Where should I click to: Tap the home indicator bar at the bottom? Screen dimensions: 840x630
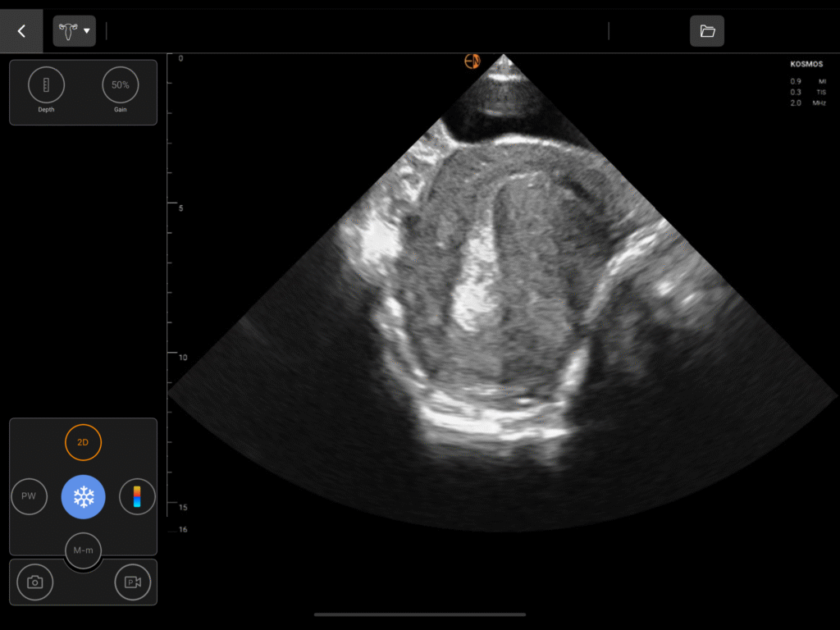pyautogui.click(x=420, y=614)
